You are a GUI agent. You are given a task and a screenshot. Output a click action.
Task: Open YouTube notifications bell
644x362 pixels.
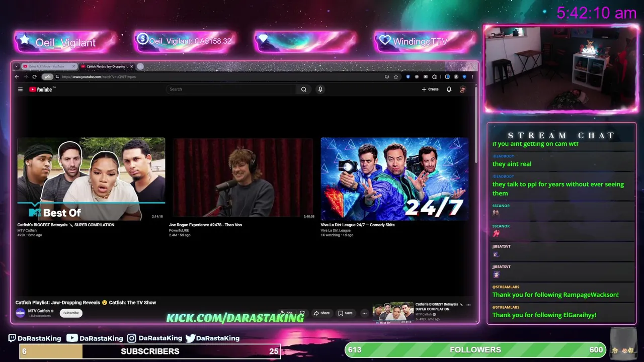click(x=449, y=89)
